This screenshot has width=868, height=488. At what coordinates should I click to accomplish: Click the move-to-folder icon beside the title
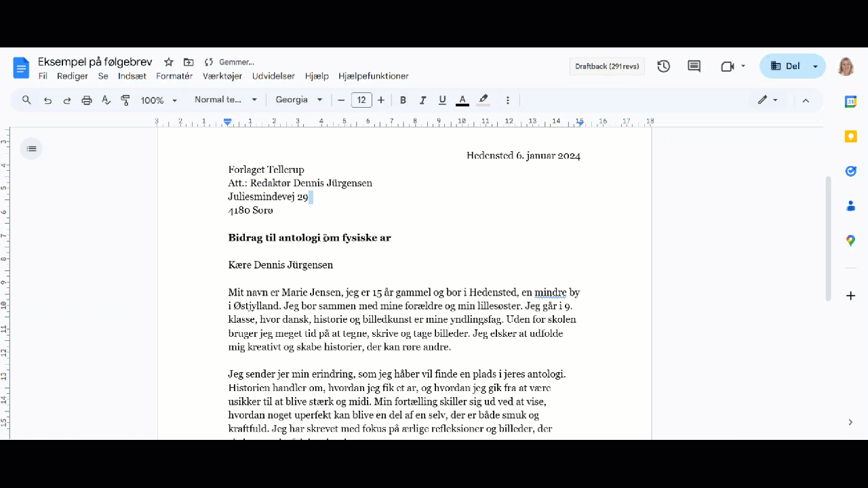tap(189, 62)
